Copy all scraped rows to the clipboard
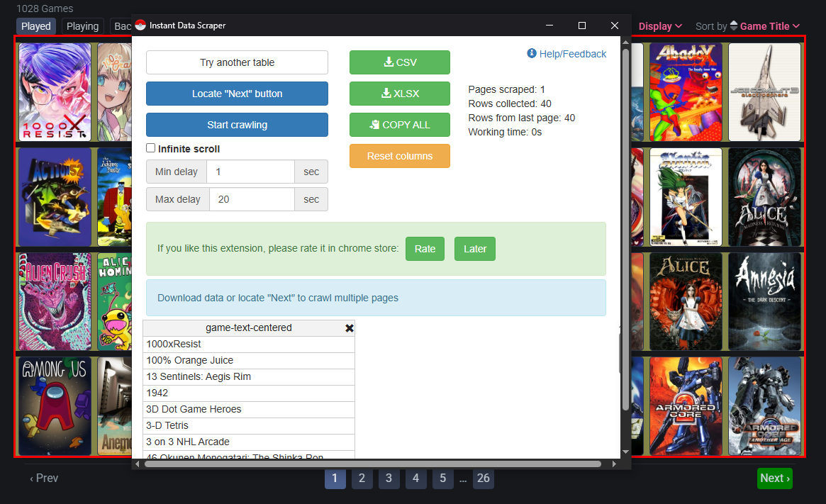Viewport: 826px width, 504px height. (400, 125)
